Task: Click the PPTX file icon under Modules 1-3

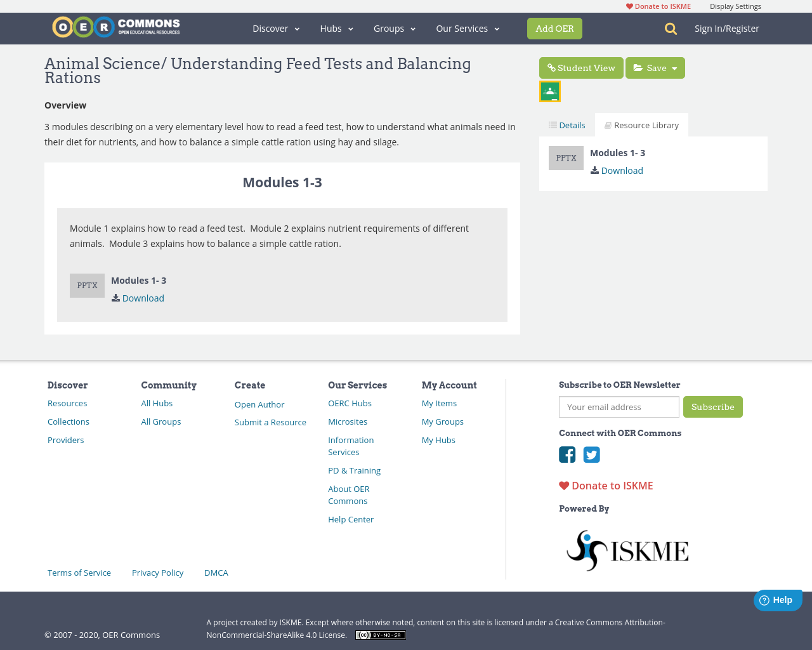Action: coord(87,285)
